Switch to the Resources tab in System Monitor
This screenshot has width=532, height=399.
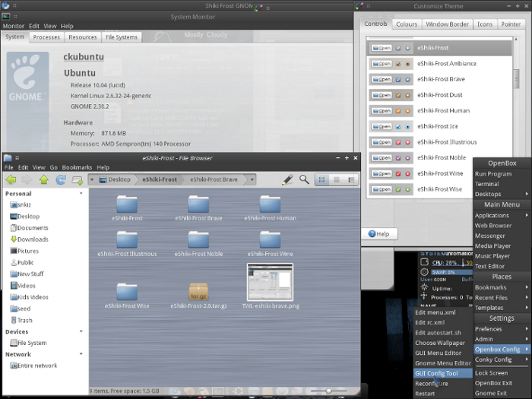82,37
